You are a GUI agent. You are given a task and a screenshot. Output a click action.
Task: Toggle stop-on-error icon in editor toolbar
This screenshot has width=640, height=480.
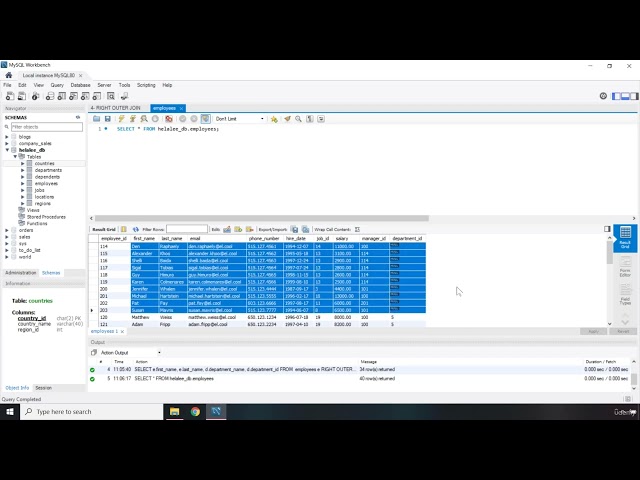[169, 119]
